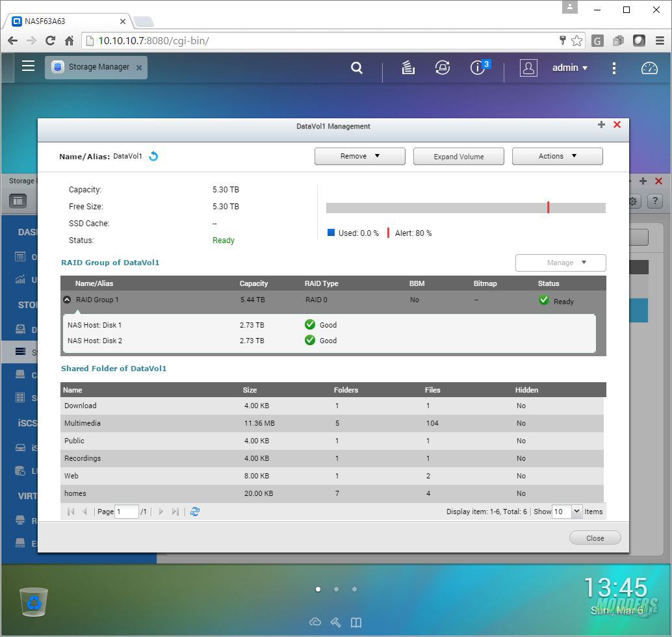Select the homes shared folder row

pos(332,493)
